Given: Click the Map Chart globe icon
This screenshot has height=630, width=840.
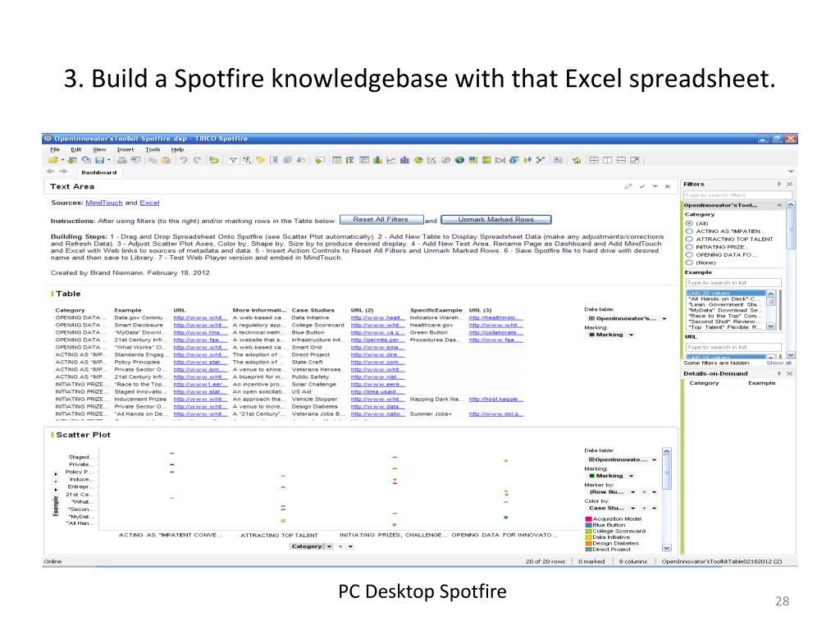Looking at the screenshot, I should click(x=459, y=160).
